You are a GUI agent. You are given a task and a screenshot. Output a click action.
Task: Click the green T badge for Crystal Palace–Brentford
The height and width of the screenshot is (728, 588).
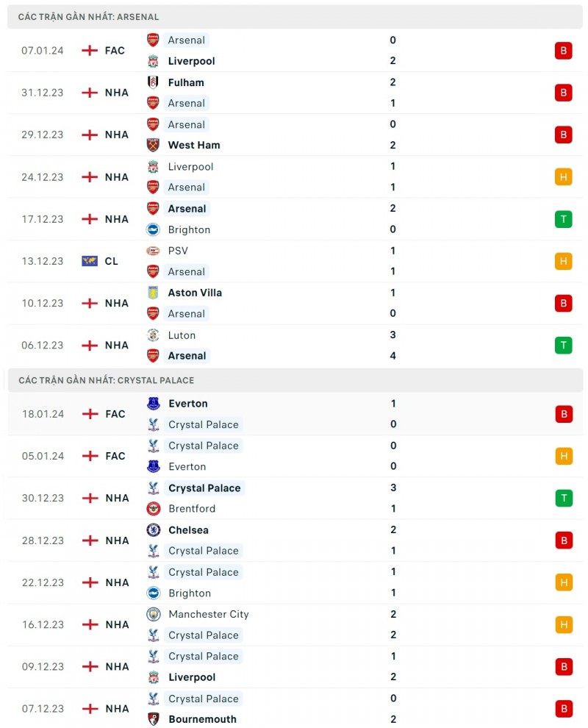(x=564, y=498)
